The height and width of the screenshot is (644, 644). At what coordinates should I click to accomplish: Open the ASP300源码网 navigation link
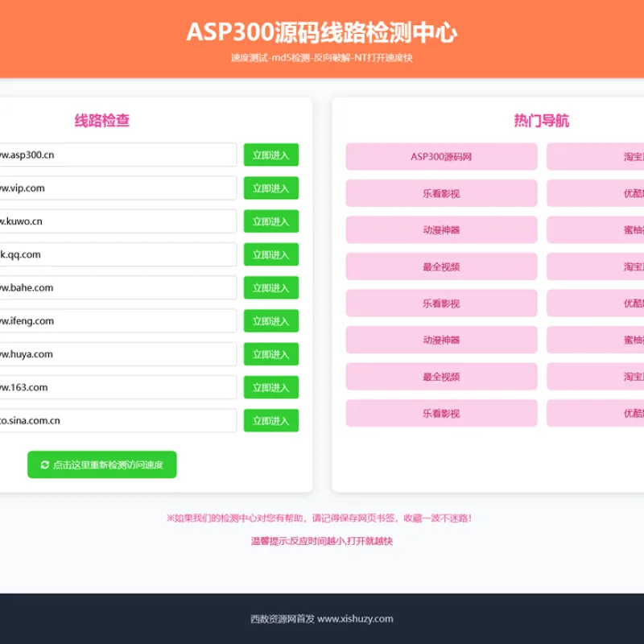(441, 156)
